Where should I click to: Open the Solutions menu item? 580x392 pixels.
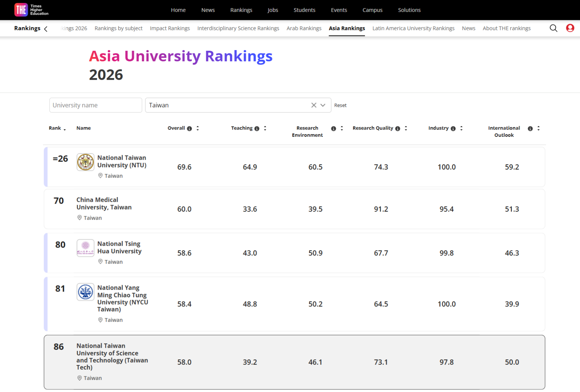pos(409,10)
